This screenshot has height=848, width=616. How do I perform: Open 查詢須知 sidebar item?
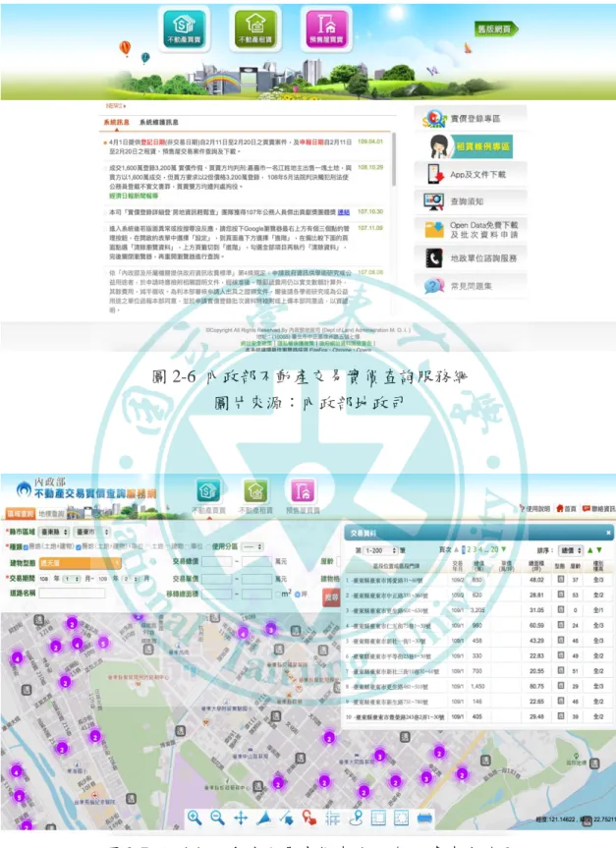coord(471,201)
